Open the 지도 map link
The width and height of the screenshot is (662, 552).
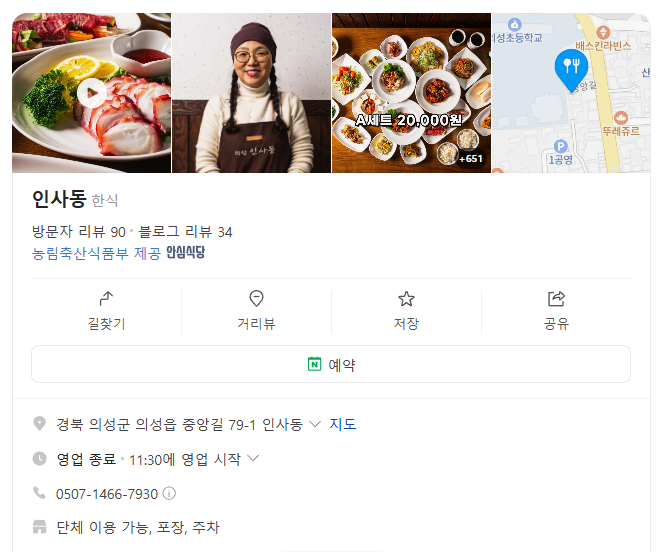pyautogui.click(x=342, y=424)
